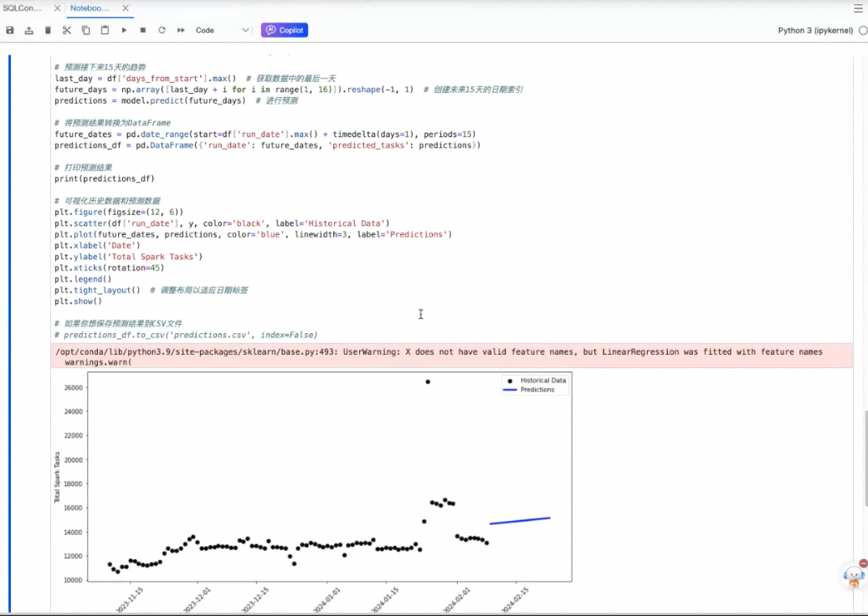Close the Noteboo... tab
The width and height of the screenshot is (868, 616).
point(126,8)
